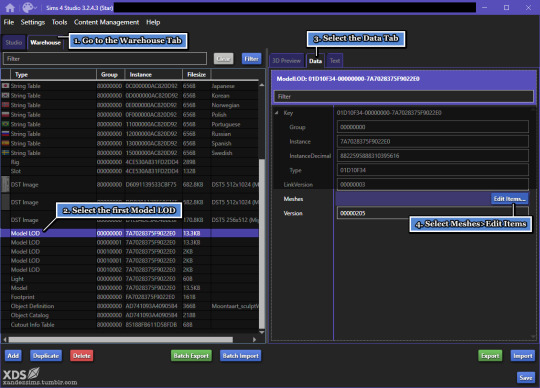This screenshot has width=540, height=388.
Task: Click the Home icon in title bar
Action: pos(10,8)
